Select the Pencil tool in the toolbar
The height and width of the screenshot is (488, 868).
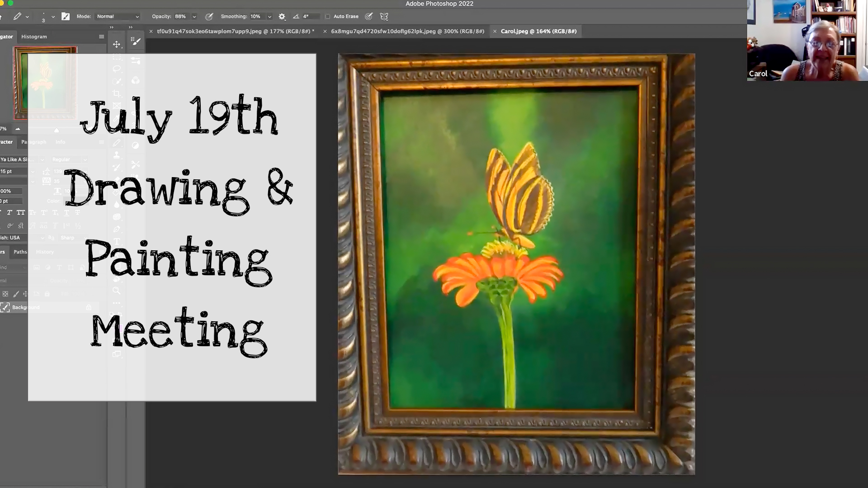117,143
